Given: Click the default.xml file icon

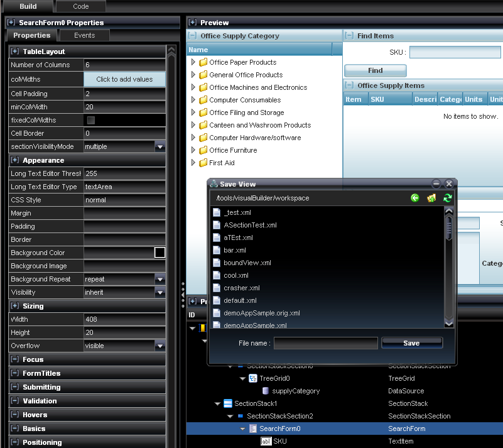Looking at the screenshot, I should [x=217, y=300].
